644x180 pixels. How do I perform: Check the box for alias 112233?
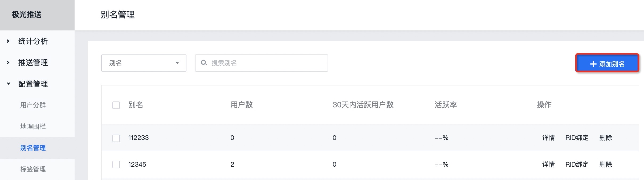[116, 138]
